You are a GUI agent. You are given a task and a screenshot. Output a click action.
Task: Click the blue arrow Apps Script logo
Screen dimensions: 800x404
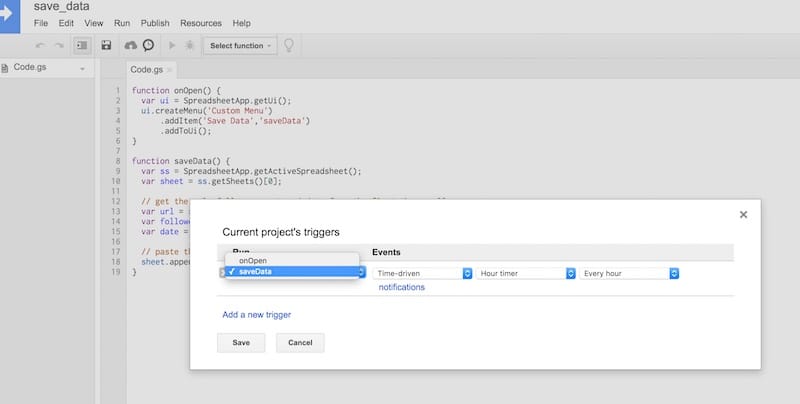[9, 16]
